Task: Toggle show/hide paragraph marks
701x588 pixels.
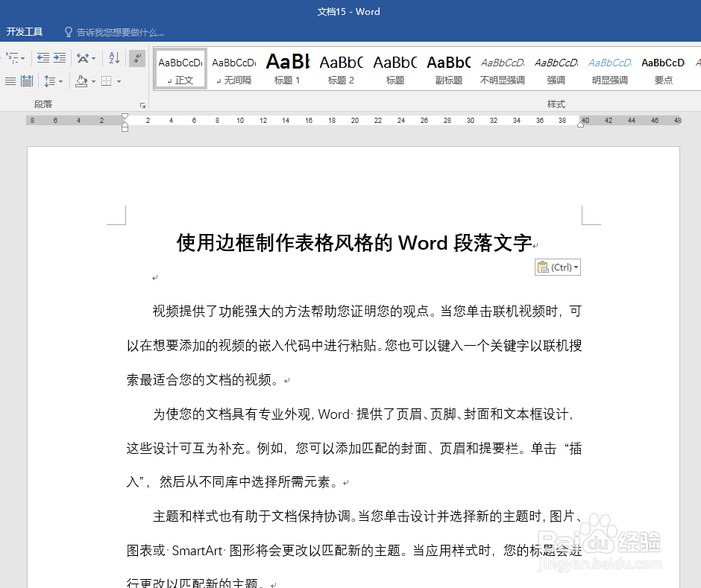Action: coord(137,58)
